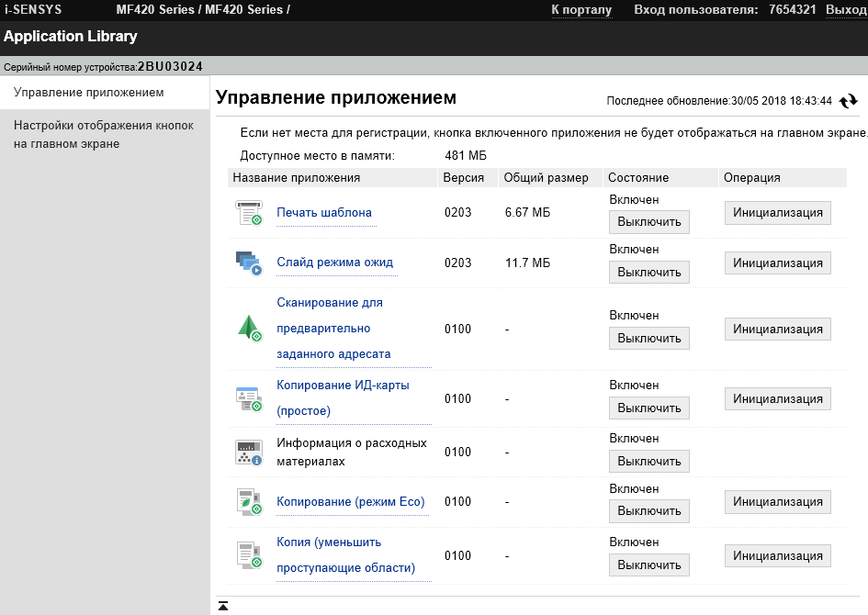Click the Копирование (режим Eco) icon
868x615 pixels.
pyautogui.click(x=249, y=501)
